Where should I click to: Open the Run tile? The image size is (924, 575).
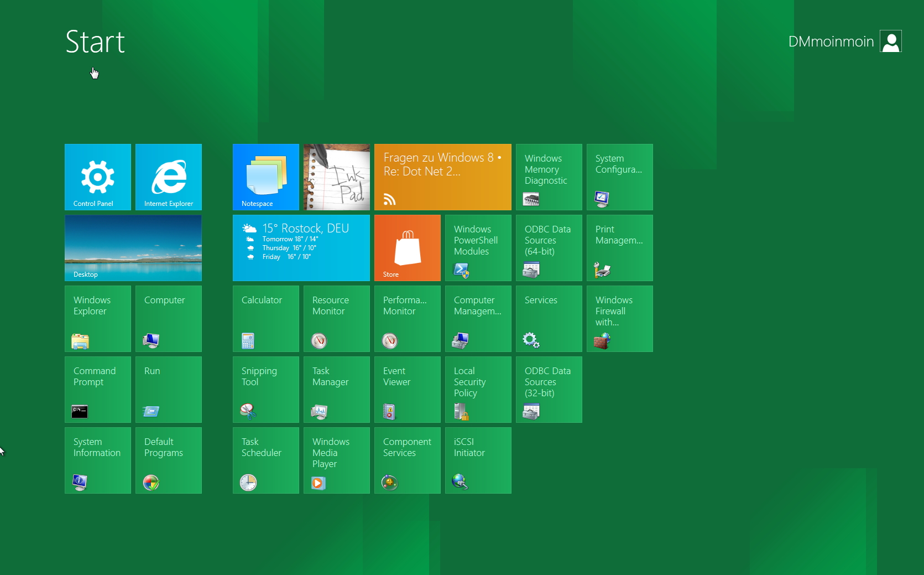pyautogui.click(x=169, y=390)
